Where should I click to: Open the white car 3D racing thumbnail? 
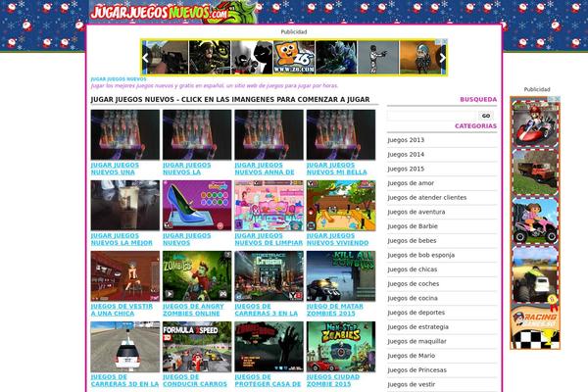(124, 347)
